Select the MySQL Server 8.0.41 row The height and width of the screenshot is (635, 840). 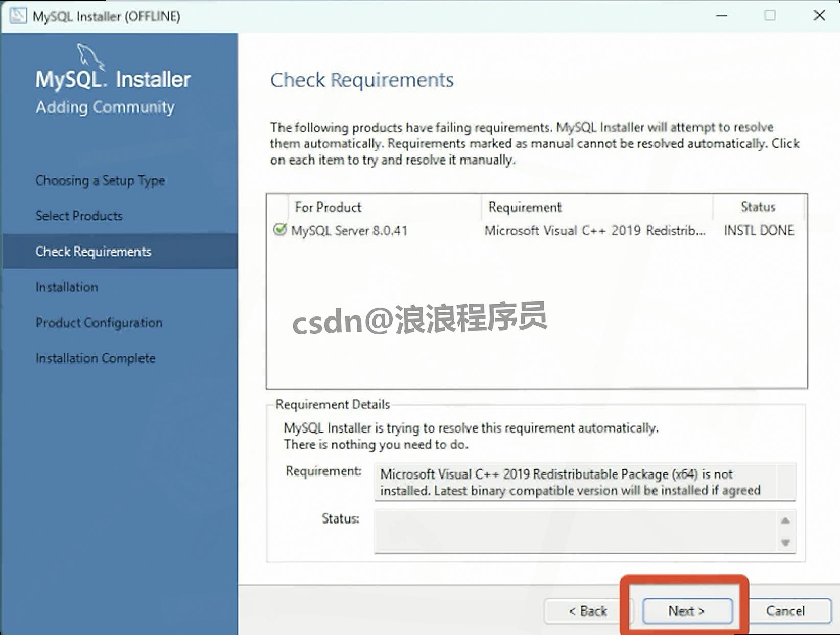tap(536, 231)
